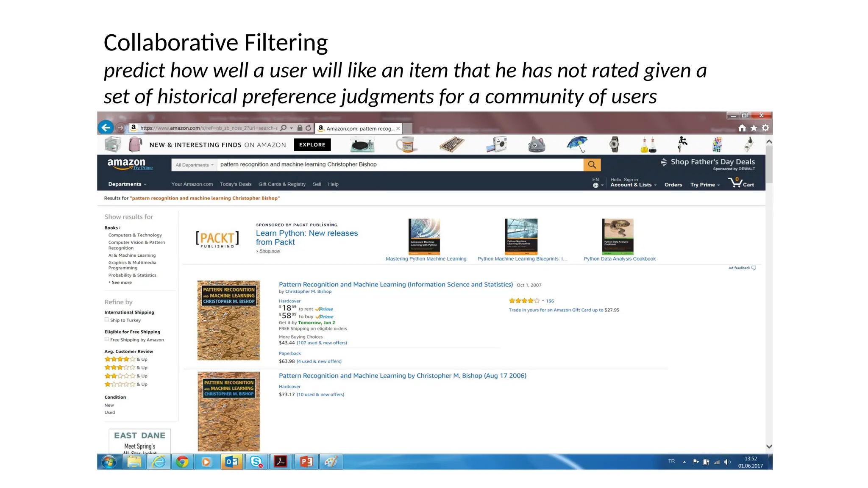Click the scrollbar down arrow
This screenshot has width=868, height=488.
click(x=769, y=446)
